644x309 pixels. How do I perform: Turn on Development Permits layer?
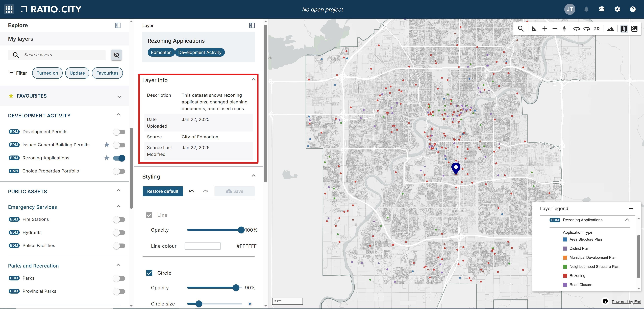click(x=119, y=132)
